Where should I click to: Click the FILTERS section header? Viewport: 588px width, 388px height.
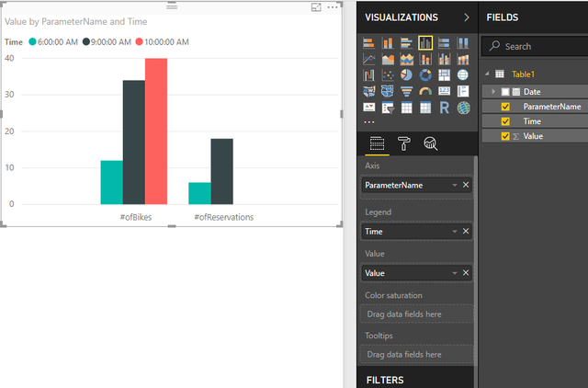coord(385,380)
